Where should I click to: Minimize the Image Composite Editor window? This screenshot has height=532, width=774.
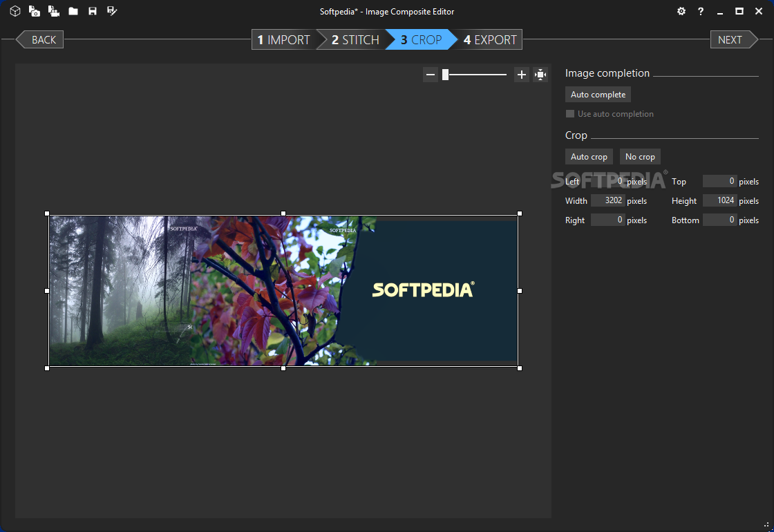click(719, 12)
